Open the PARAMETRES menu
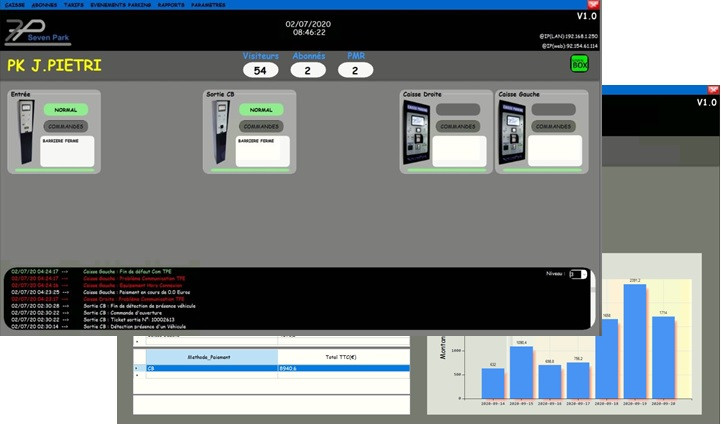 click(x=208, y=4)
